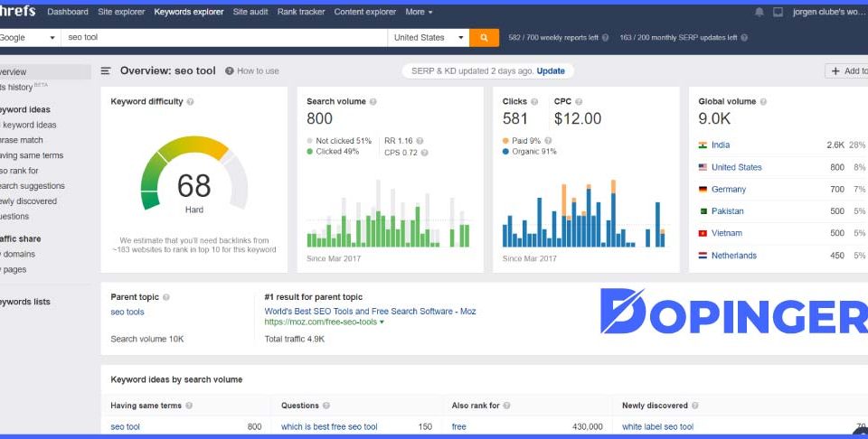Click the How to use question icon
868x439 pixels.
[x=229, y=70]
